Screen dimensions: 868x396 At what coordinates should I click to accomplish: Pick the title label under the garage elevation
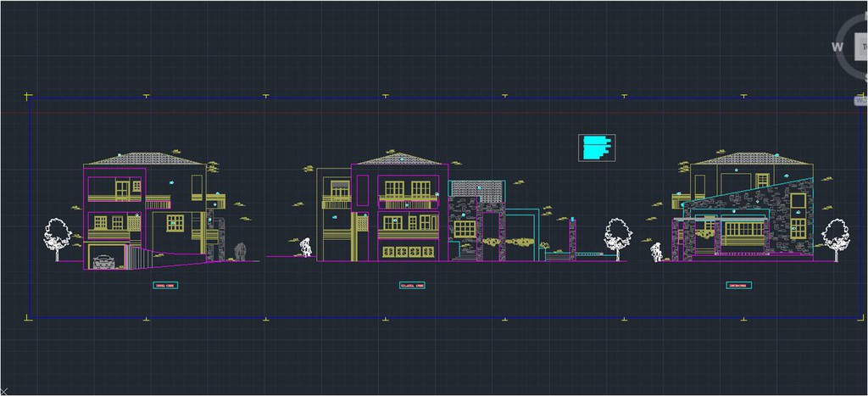click(165, 285)
